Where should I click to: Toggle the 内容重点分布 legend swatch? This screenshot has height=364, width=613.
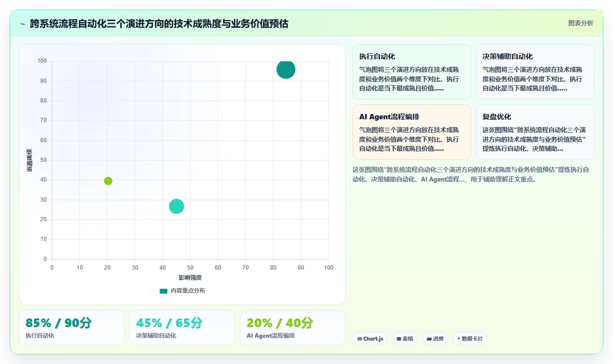[164, 291]
